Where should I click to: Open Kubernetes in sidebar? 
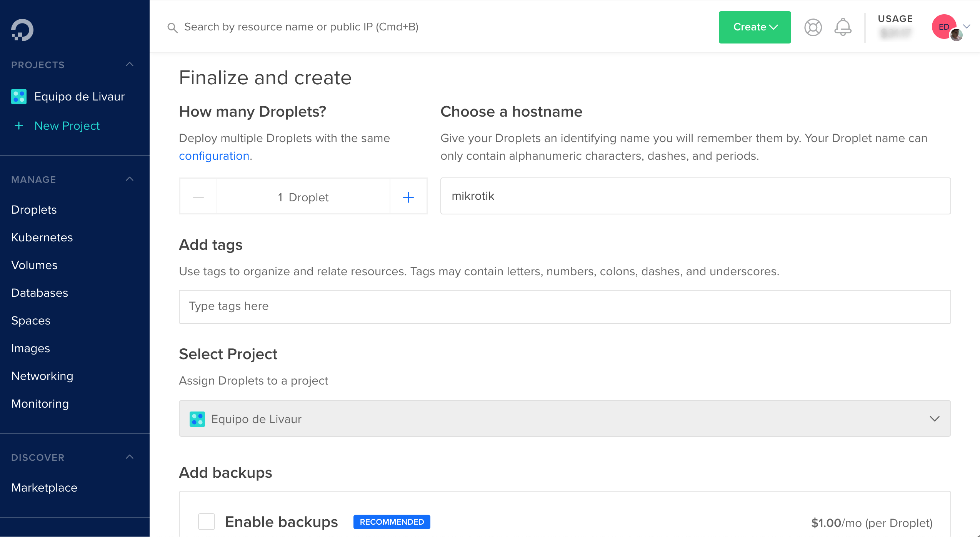point(42,238)
